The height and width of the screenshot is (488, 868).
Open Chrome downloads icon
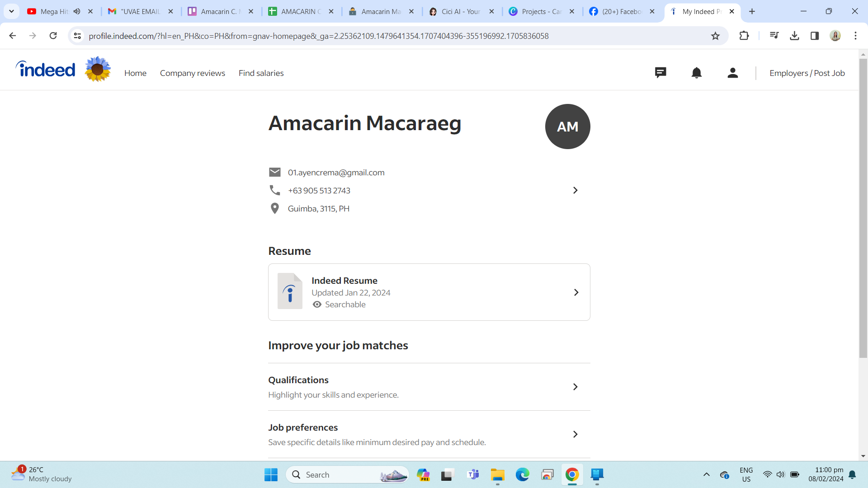794,36
